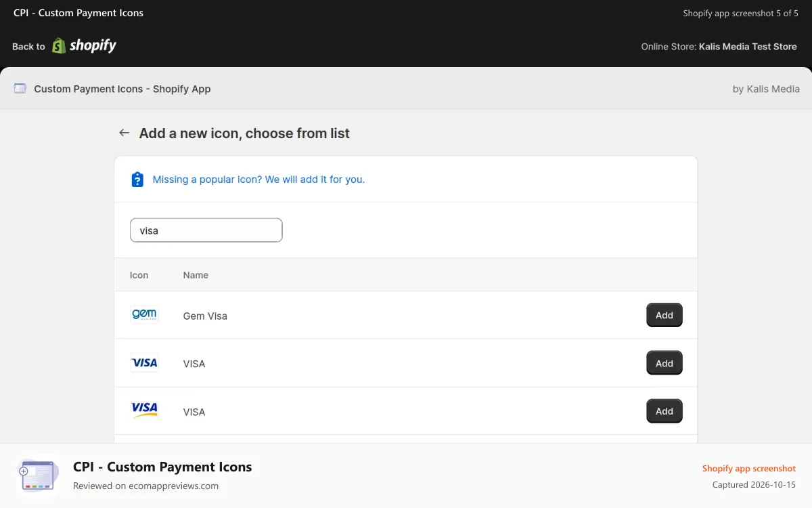
Task: Click the CPI app logo in footer
Action: click(x=38, y=475)
